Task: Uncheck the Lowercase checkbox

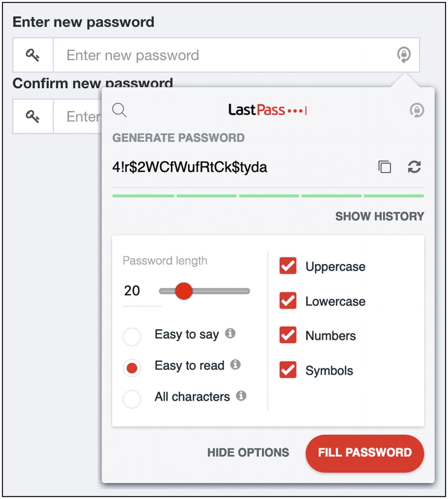Action: [288, 301]
